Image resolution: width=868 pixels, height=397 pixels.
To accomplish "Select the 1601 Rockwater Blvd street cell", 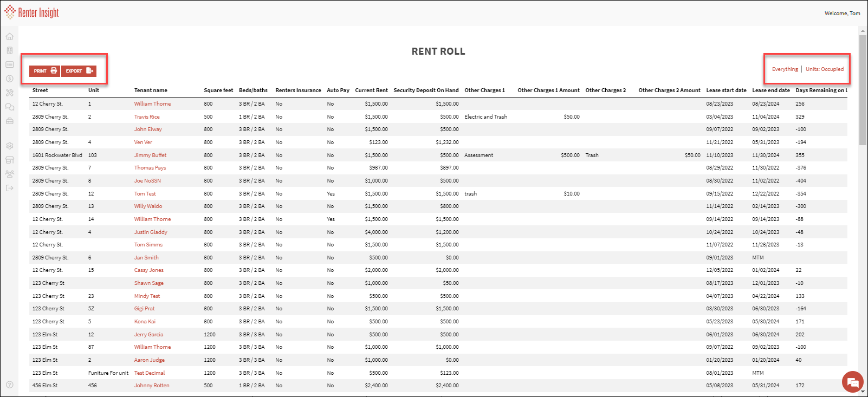I will click(57, 155).
